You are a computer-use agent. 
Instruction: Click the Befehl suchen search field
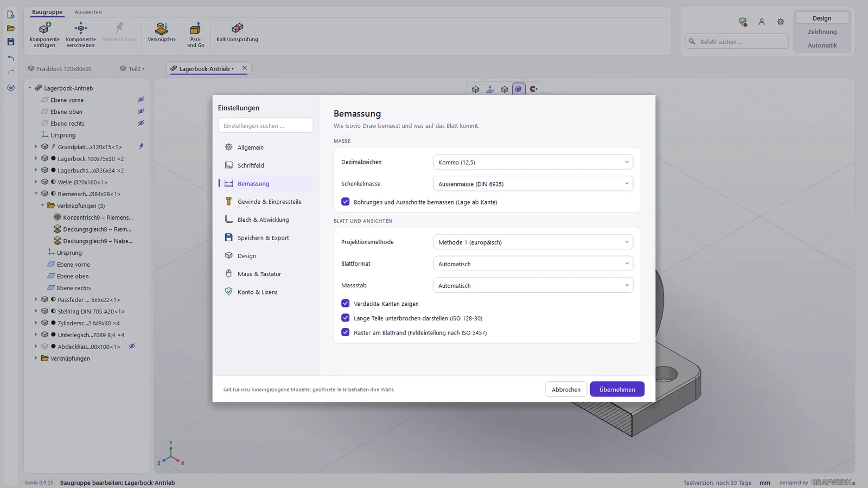tap(737, 41)
